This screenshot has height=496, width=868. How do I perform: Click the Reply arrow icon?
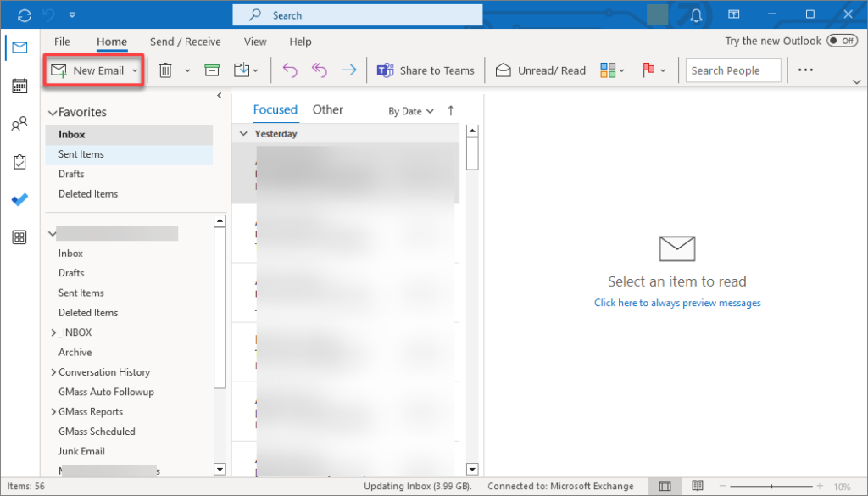click(x=289, y=70)
